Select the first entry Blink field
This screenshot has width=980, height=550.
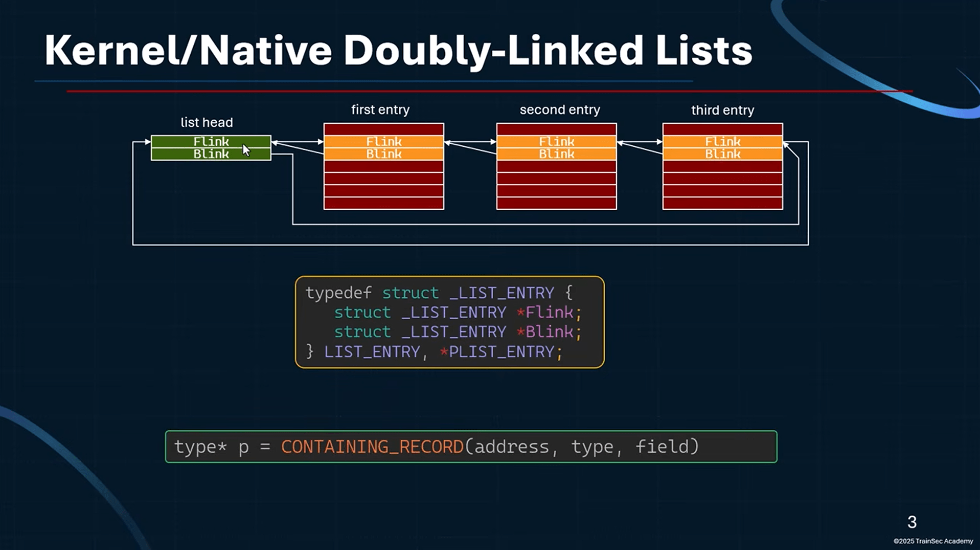[383, 154]
